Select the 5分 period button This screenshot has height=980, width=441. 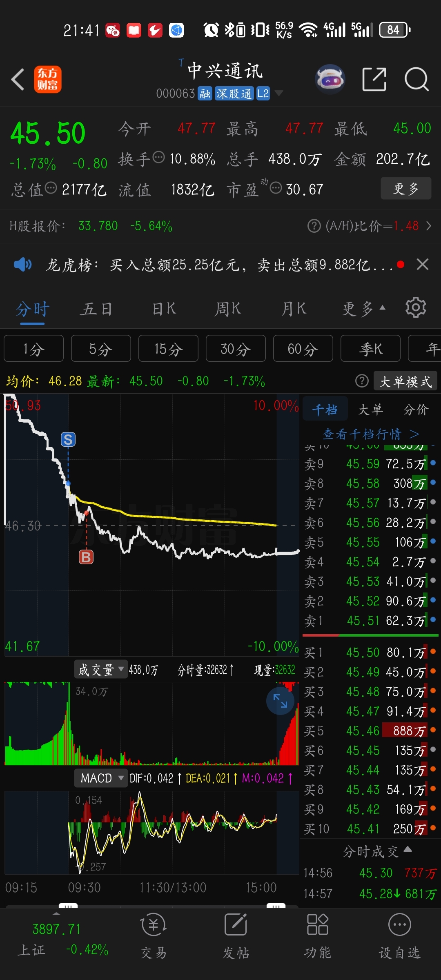(101, 349)
